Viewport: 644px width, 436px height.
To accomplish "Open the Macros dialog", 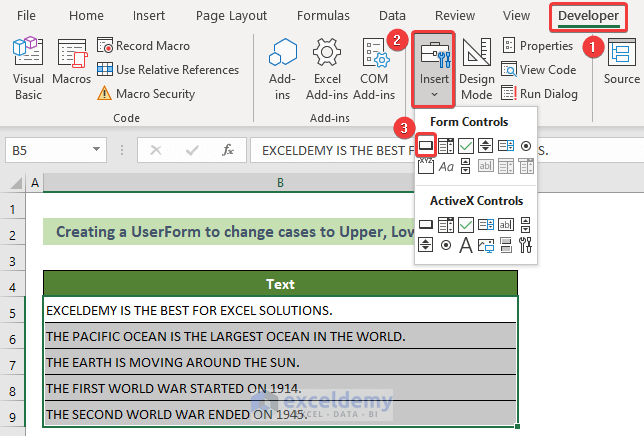I will [71, 62].
